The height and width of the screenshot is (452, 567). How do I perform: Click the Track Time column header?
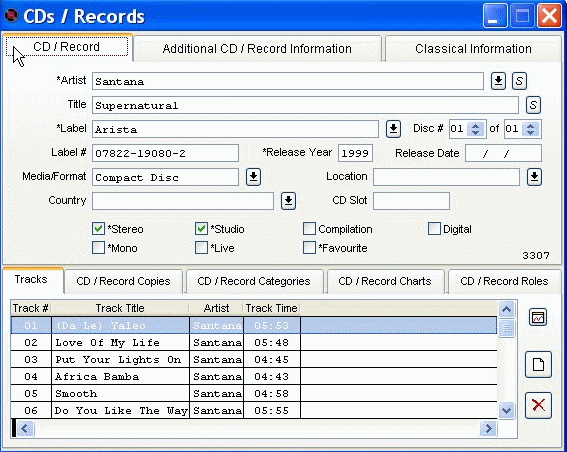point(272,308)
